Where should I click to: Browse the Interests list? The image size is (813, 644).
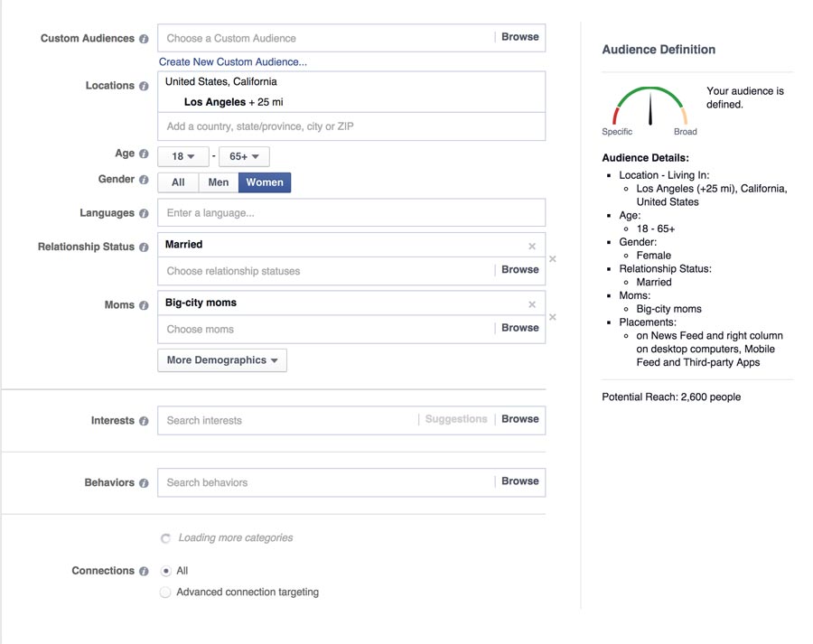[520, 419]
